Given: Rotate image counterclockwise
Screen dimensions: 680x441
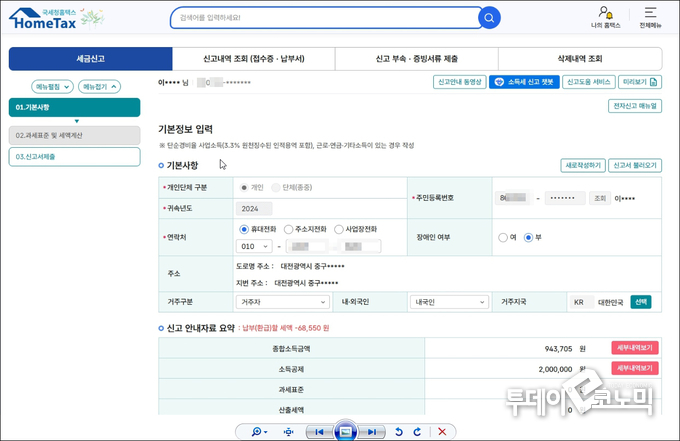Looking at the screenshot, I should point(398,431).
